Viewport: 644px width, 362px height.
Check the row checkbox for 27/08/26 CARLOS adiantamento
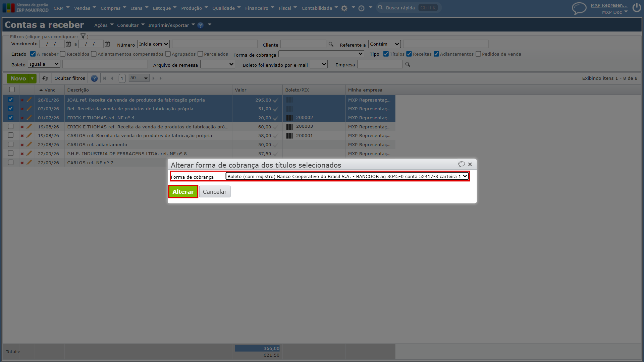(x=11, y=144)
